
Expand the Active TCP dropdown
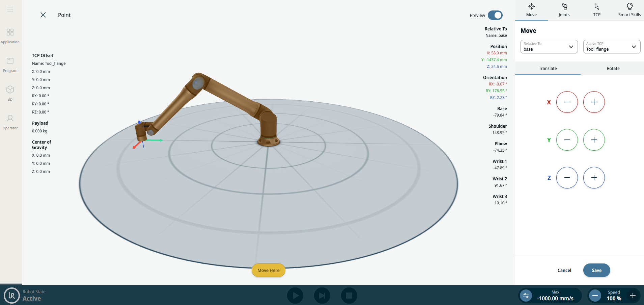(x=612, y=47)
